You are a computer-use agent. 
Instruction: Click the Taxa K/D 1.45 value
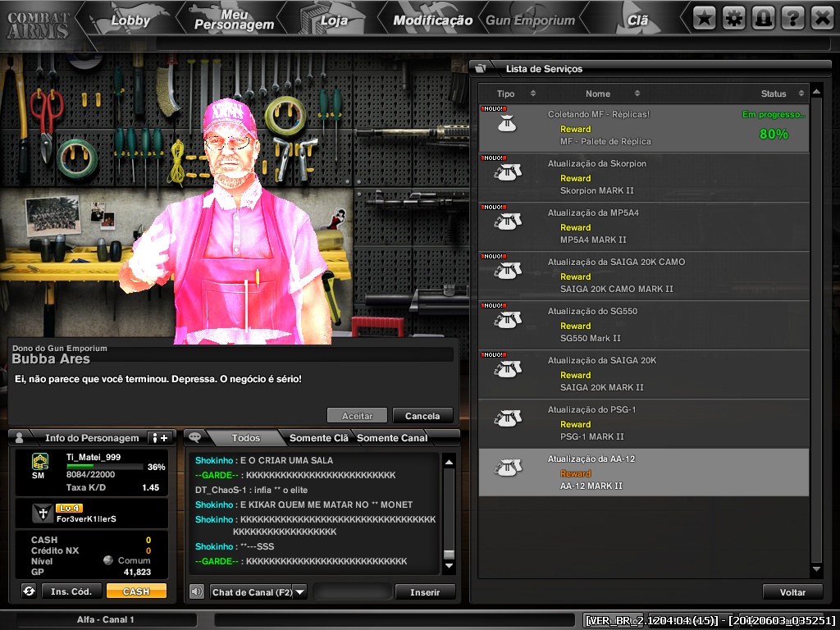[151, 487]
